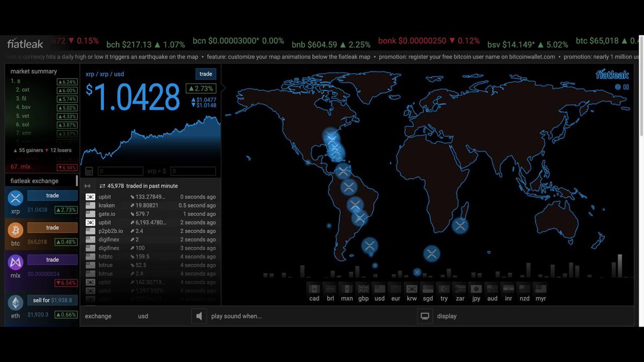The width and height of the screenshot is (644, 362).
Task: Open the usd currency selector in bottom bar
Action: (143, 316)
